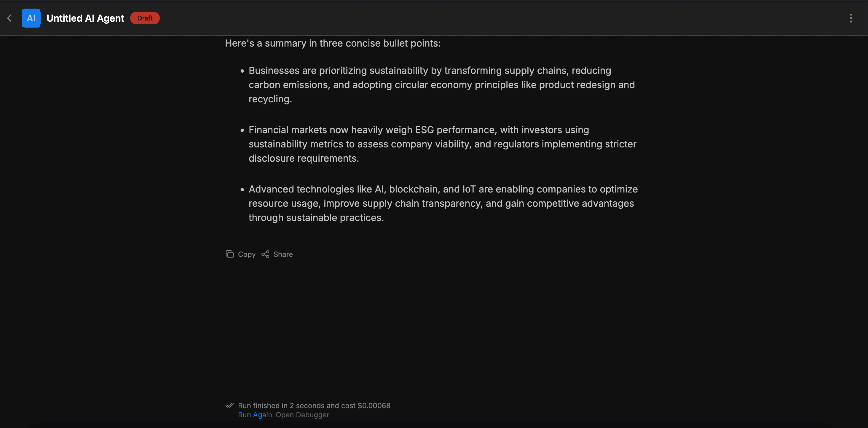Viewport: 868px width, 428px height.
Task: Click the Run Again link
Action: (x=255, y=415)
